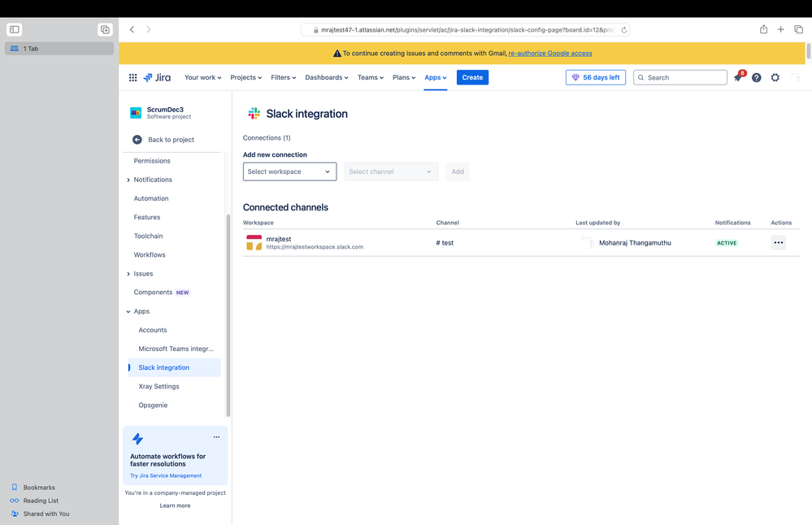
Task: Open the Select channel dropdown
Action: (x=391, y=171)
